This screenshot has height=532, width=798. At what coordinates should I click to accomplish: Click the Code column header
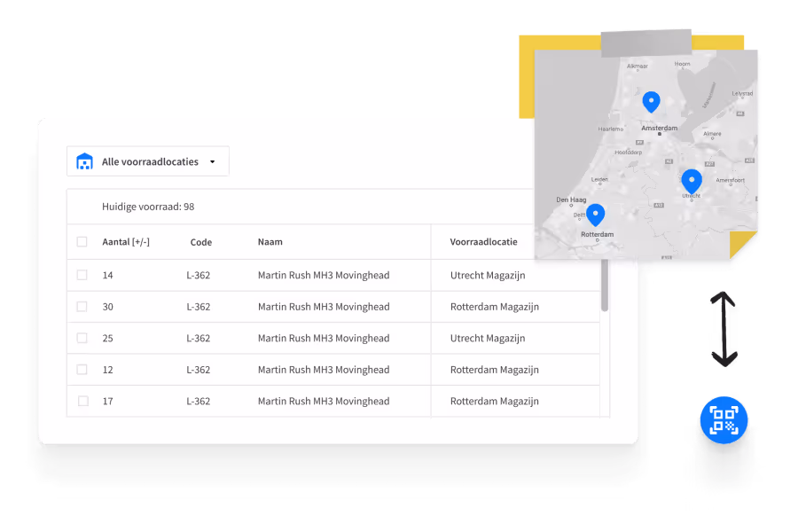coord(201,242)
